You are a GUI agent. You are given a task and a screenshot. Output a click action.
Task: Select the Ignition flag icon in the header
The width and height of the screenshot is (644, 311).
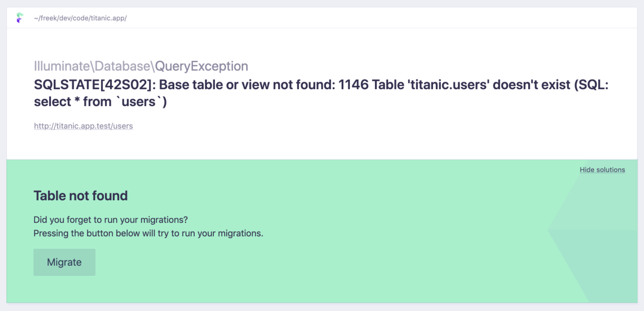[x=19, y=18]
